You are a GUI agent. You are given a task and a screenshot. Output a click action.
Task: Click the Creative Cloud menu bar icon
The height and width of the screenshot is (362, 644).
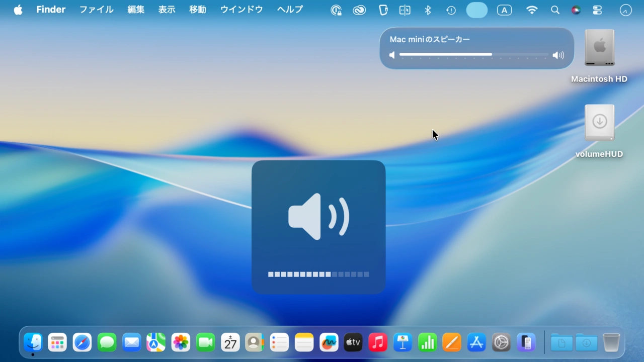359,10
